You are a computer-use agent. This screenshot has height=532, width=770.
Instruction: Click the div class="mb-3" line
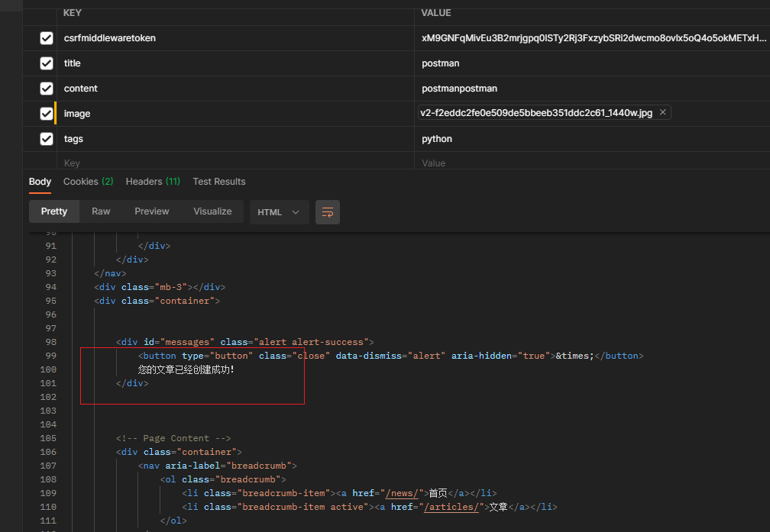pyautogui.click(x=160, y=287)
